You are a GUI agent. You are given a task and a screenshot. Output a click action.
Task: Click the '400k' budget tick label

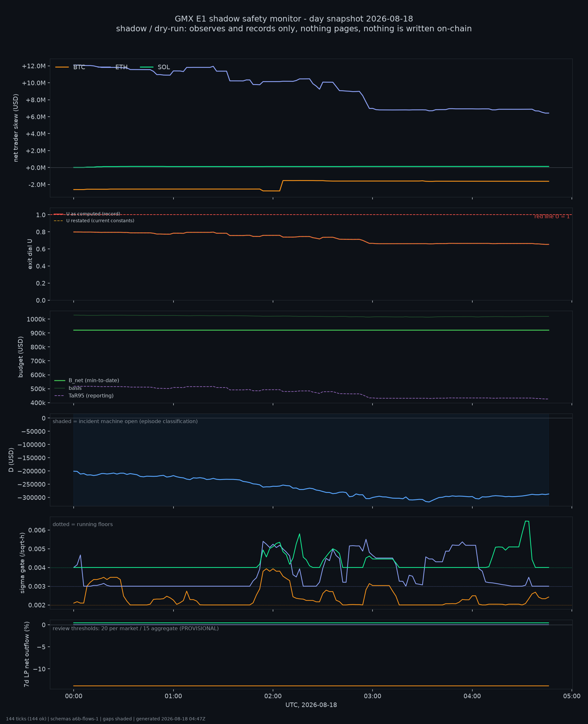tap(37, 403)
